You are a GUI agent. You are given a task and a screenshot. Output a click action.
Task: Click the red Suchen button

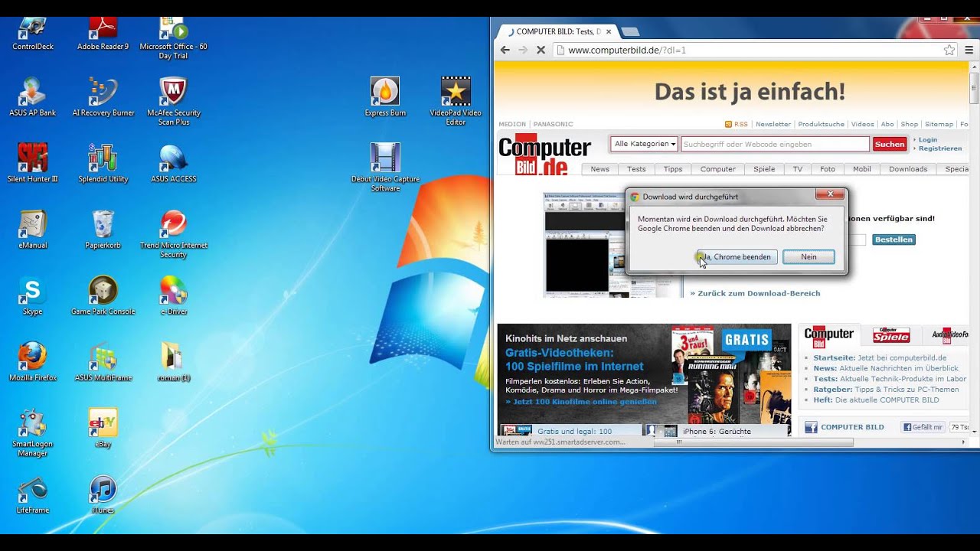pos(890,144)
